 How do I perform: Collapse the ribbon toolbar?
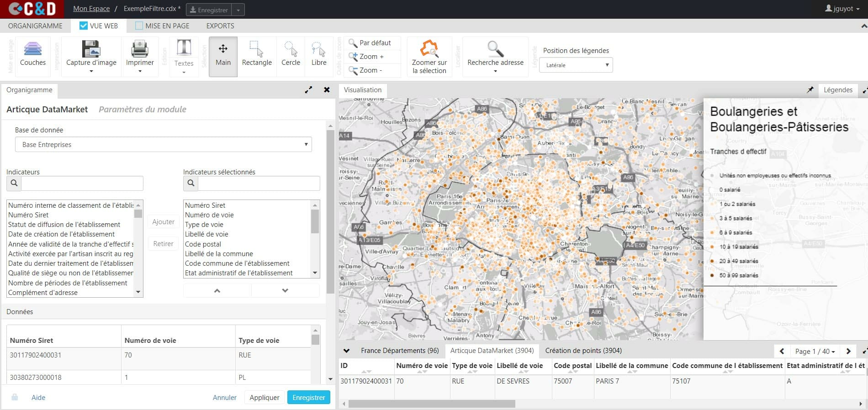(x=863, y=26)
